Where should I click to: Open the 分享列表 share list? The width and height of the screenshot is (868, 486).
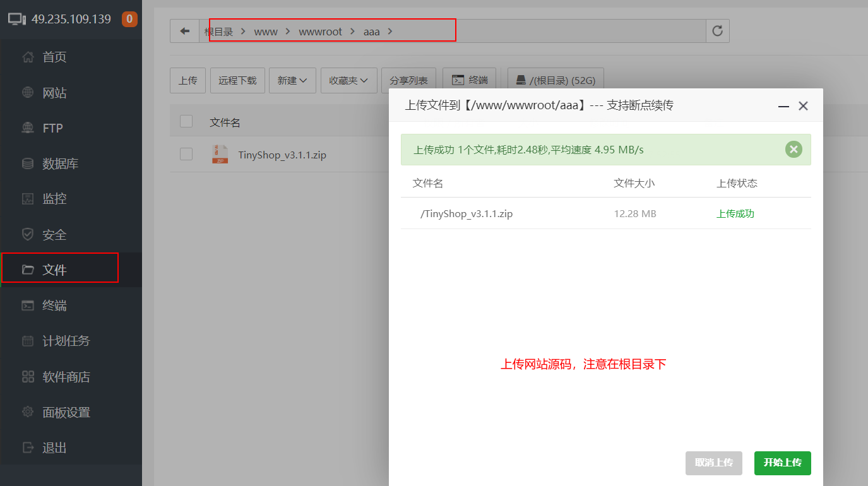(x=408, y=81)
